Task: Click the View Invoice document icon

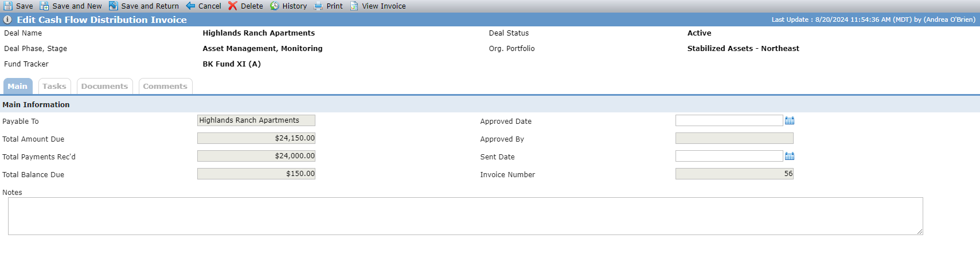Action: click(x=354, y=6)
